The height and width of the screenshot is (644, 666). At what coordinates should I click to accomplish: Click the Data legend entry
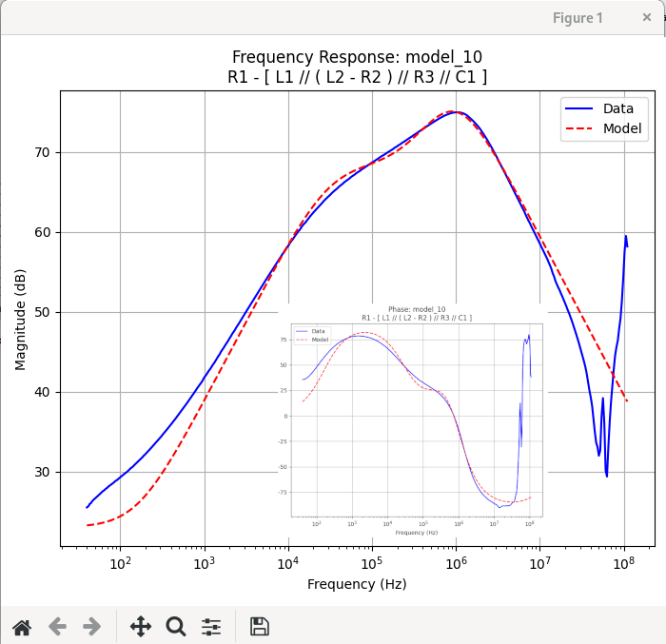pos(618,108)
